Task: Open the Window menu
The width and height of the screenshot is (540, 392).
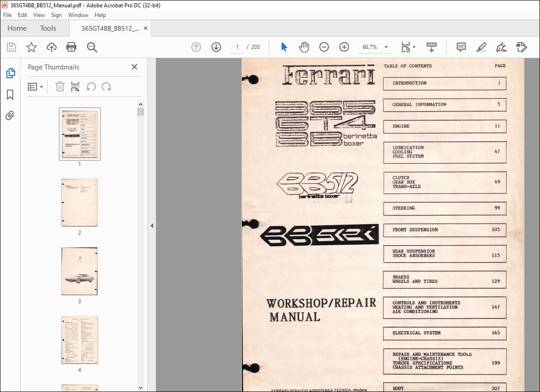Action: [78, 15]
